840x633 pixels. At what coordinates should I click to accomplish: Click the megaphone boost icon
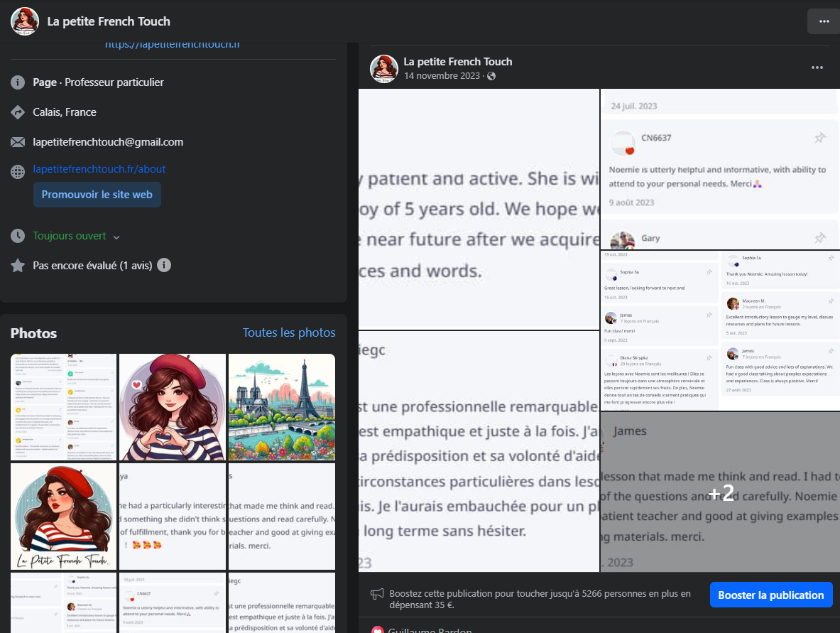[377, 595]
